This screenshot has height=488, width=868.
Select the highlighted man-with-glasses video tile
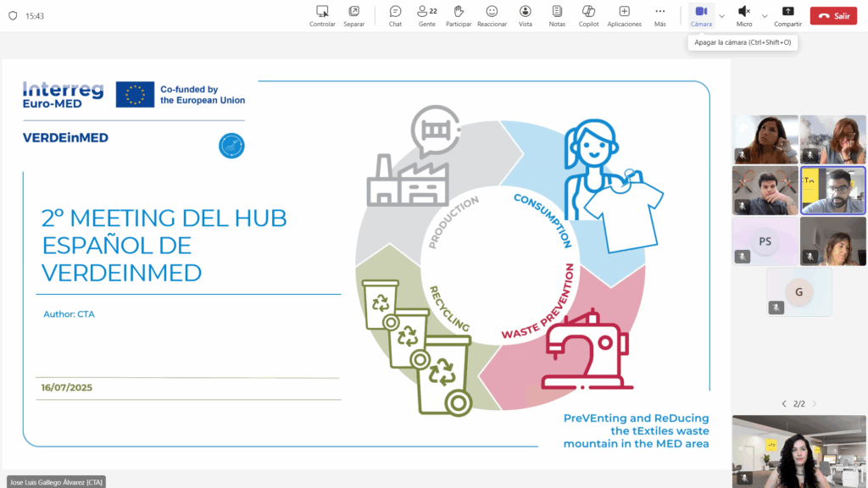[832, 191]
